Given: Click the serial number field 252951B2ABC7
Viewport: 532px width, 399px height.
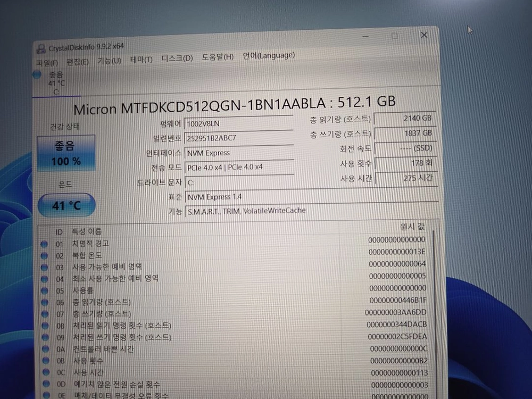Looking at the screenshot, I should click(x=238, y=137).
